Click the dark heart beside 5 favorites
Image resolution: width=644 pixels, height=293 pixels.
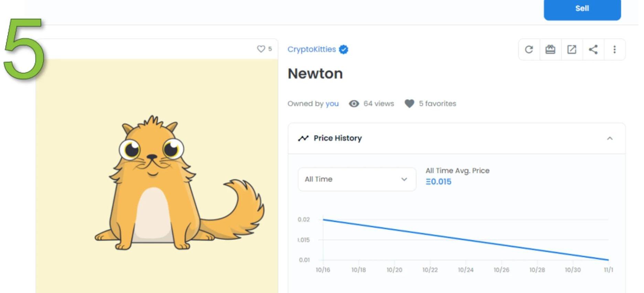409,104
